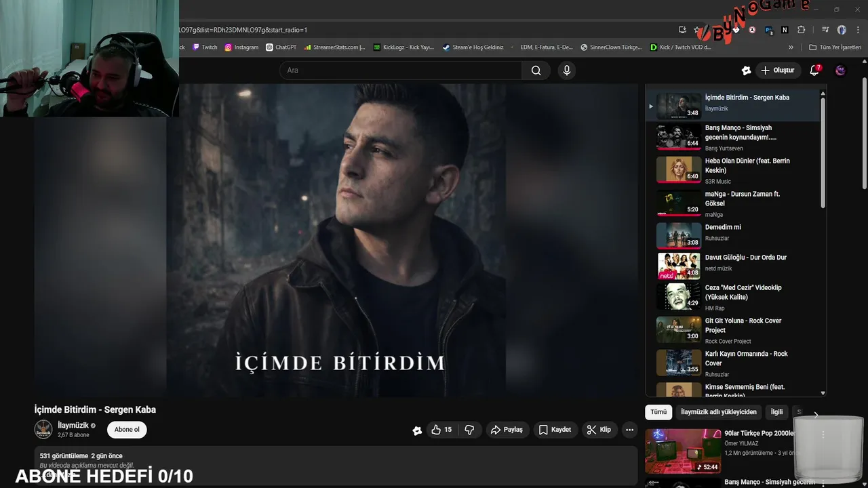868x488 pixels.
Task: Open the 90lar Türkçe Pop 2000ler recommendation
Action: (719, 451)
